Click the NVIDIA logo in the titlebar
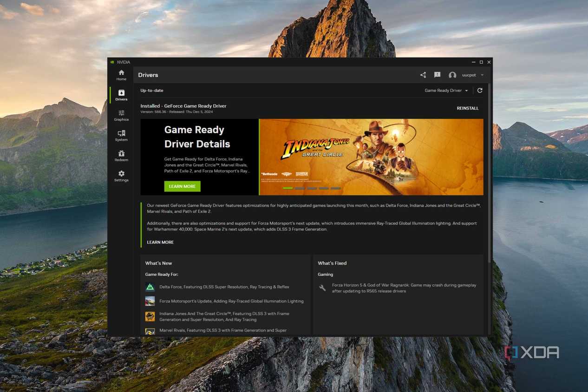 112,62
